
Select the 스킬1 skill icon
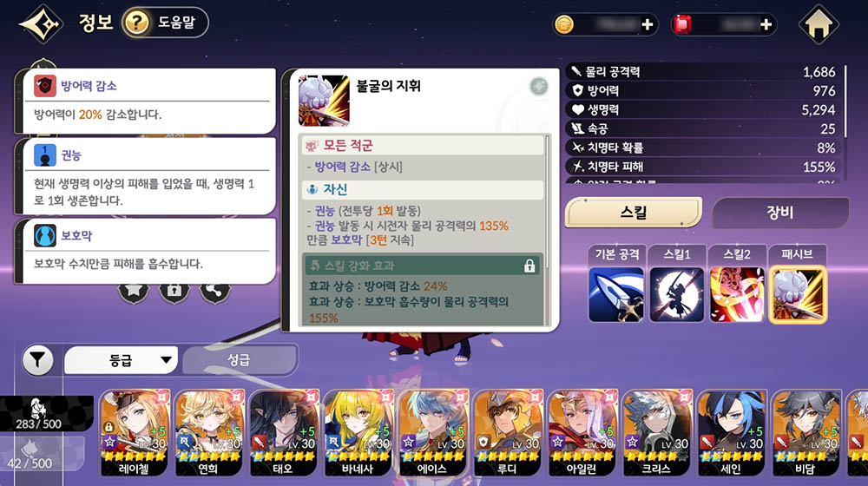676,294
